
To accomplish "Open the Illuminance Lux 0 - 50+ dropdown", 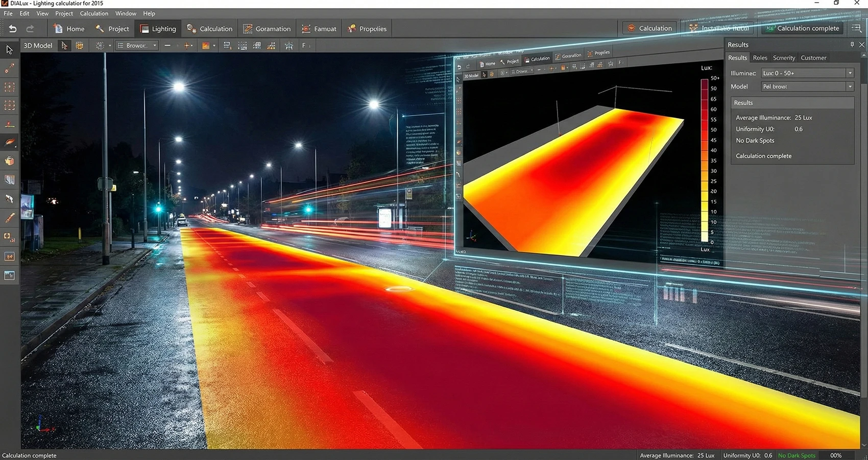I will click(807, 73).
